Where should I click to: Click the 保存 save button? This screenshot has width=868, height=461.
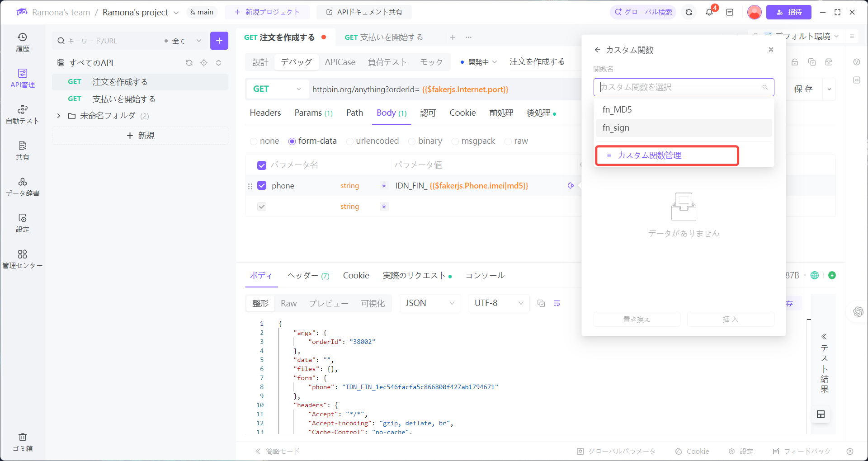click(x=804, y=89)
